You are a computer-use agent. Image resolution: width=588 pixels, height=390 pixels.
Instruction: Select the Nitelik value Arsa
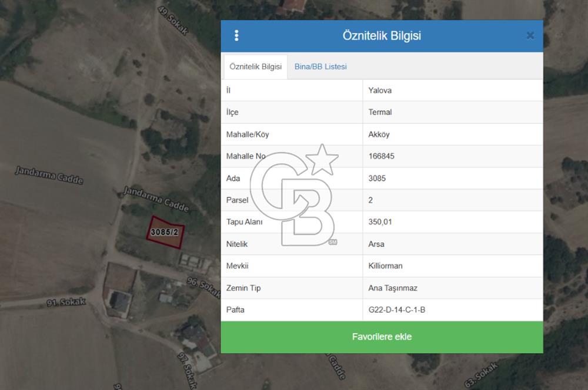click(x=376, y=244)
